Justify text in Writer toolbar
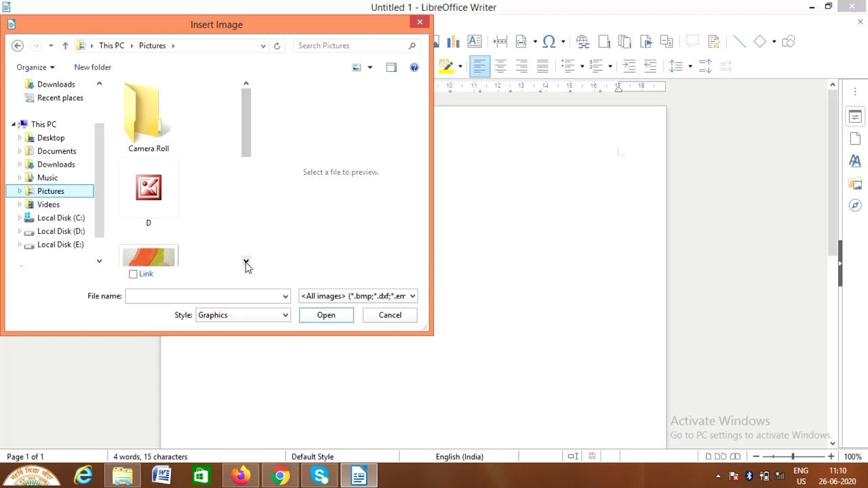868x488 pixels. tap(542, 66)
